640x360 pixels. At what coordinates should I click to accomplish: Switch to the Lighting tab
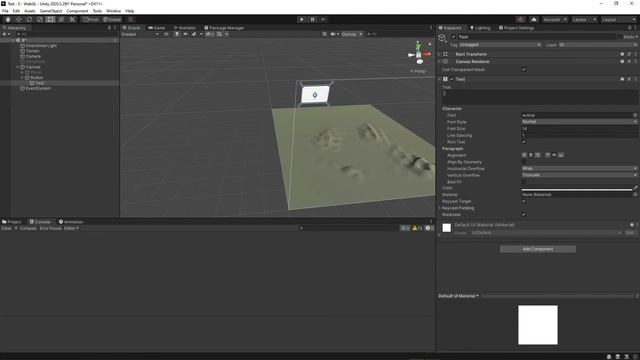coord(480,28)
